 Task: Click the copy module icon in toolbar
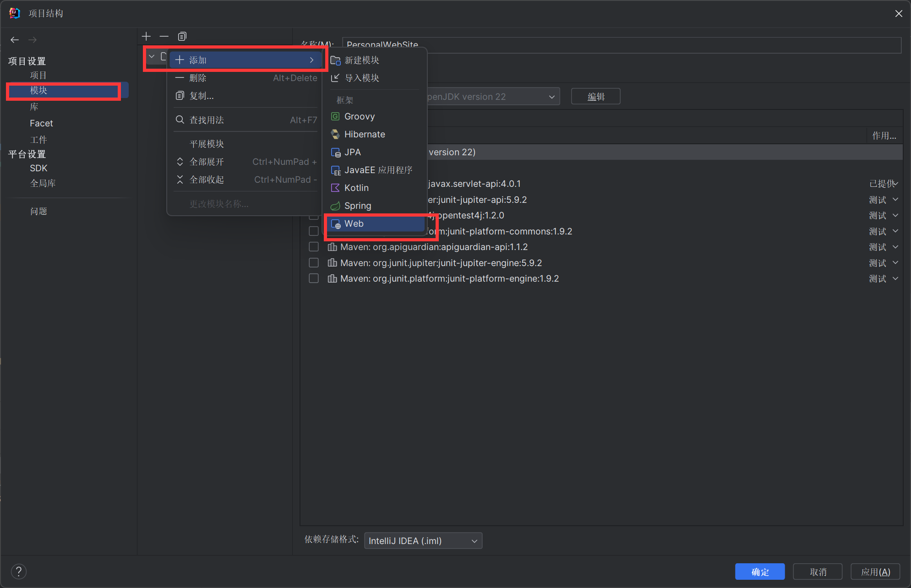182,36
